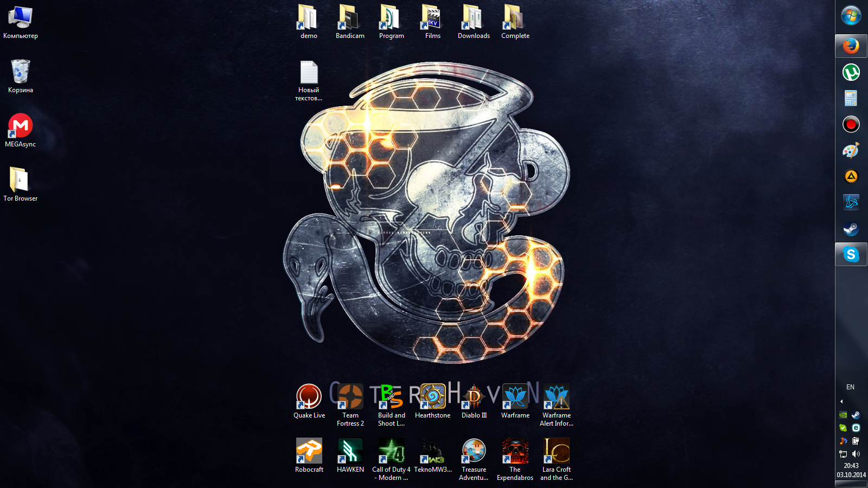Screen dimensions: 868x488
Task: Open network connection tray icon
Action: pos(843,454)
